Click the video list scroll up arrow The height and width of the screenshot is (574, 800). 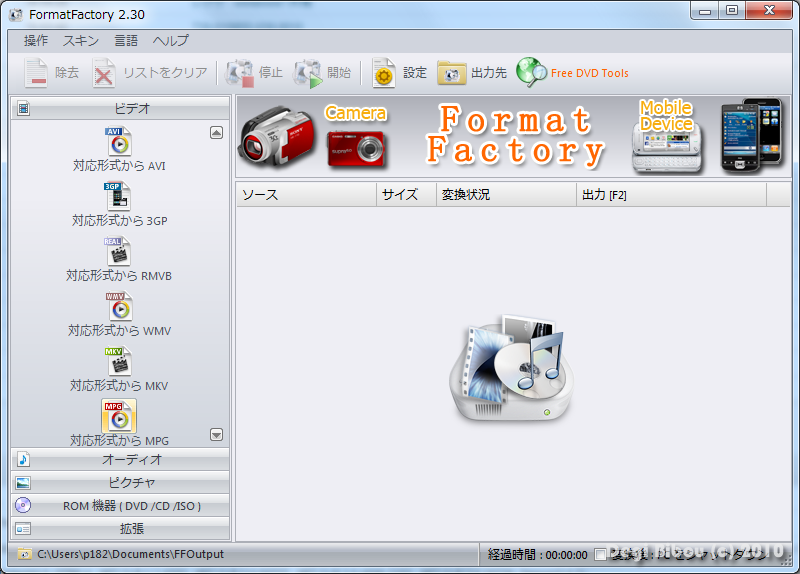pos(216,133)
